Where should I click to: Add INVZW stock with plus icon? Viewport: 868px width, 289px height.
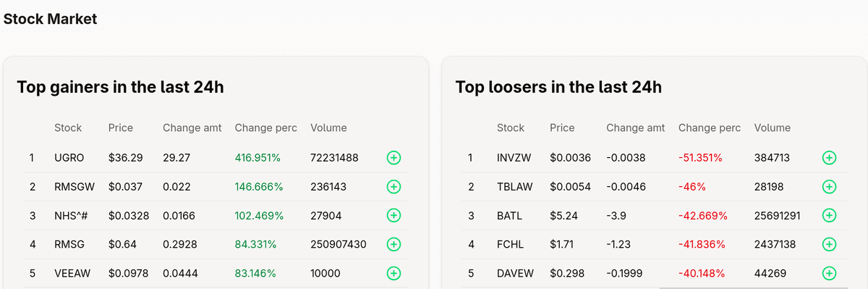830,157
